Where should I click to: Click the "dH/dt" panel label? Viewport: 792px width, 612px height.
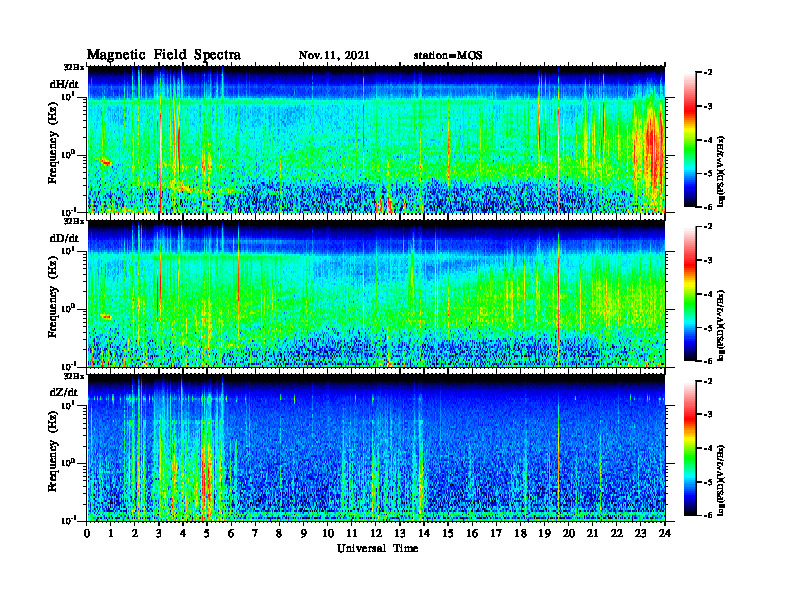64,84
